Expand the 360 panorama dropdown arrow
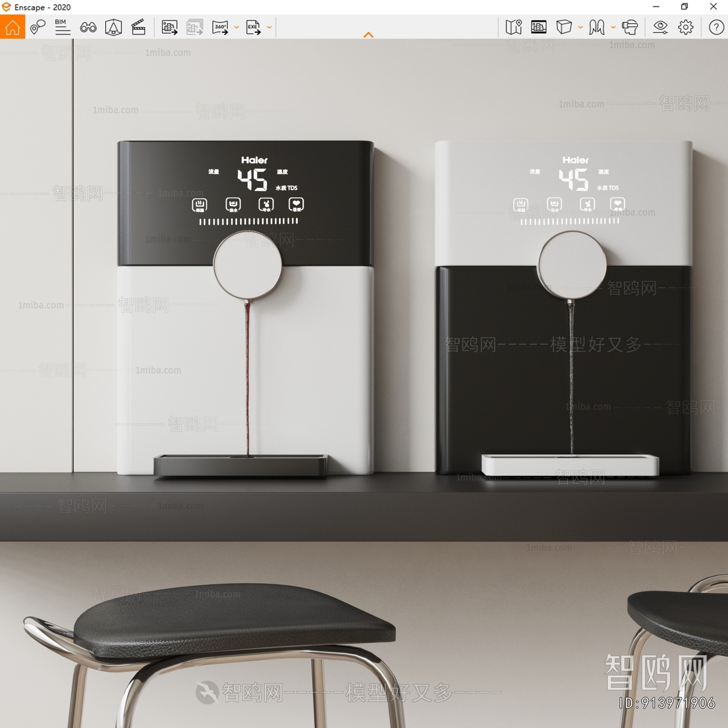The height and width of the screenshot is (728, 728). pos(237,27)
